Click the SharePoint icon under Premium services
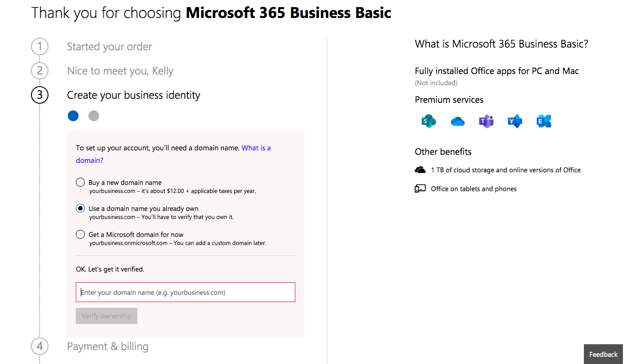 [429, 121]
